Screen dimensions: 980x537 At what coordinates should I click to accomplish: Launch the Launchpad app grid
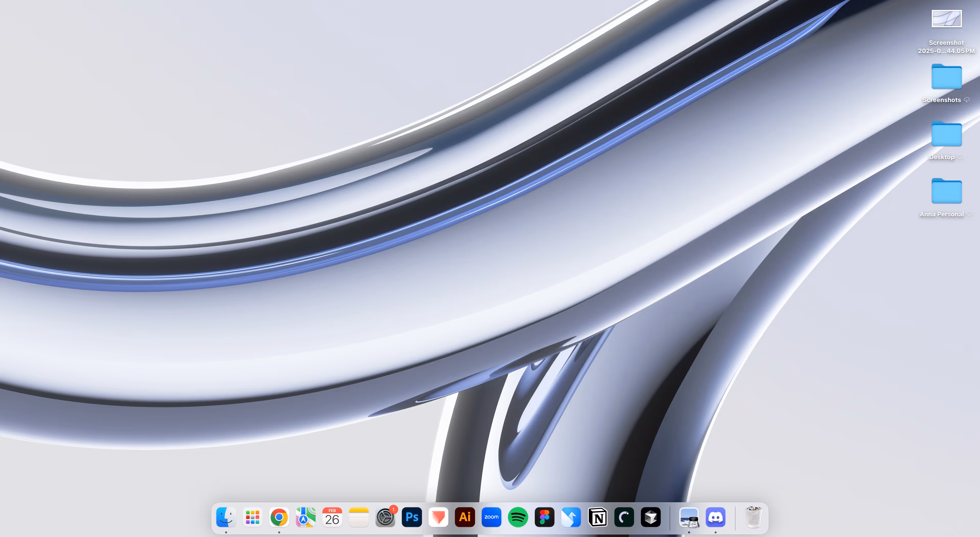pos(253,517)
